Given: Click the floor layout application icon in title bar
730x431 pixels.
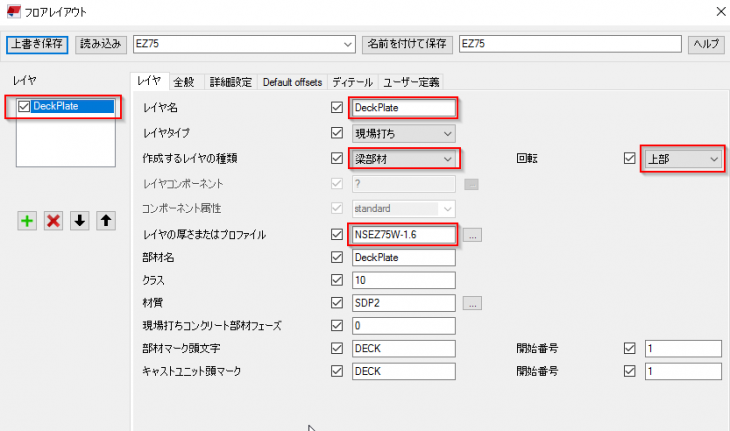Looking at the screenshot, I should click(x=14, y=12).
